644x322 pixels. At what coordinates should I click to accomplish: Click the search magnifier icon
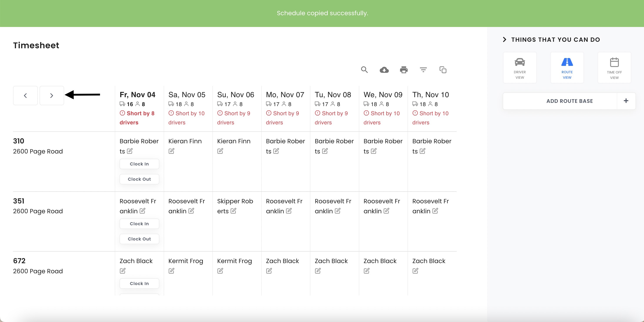click(364, 70)
